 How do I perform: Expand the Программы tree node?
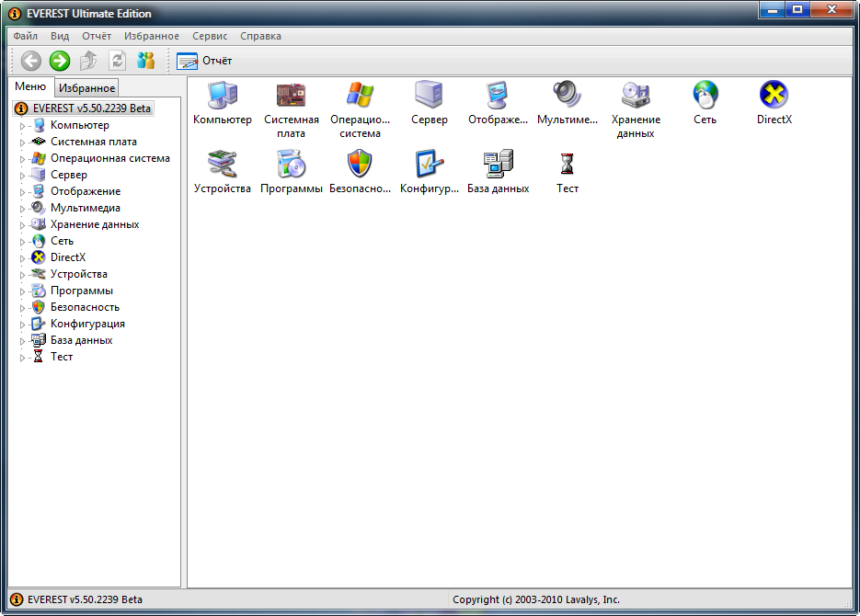[22, 291]
